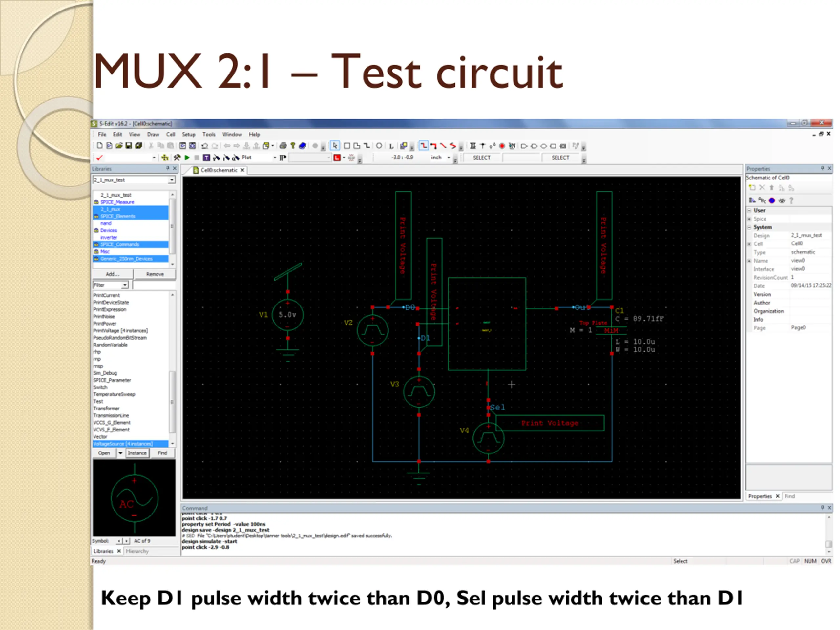
Task: Click the Instance button
Action: [137, 453]
